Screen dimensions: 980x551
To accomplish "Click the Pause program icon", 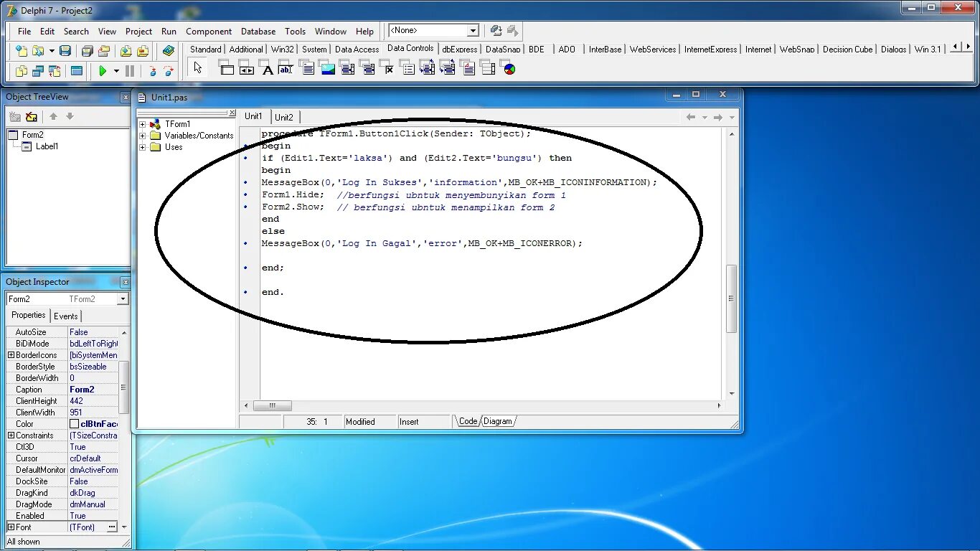I will pos(130,71).
